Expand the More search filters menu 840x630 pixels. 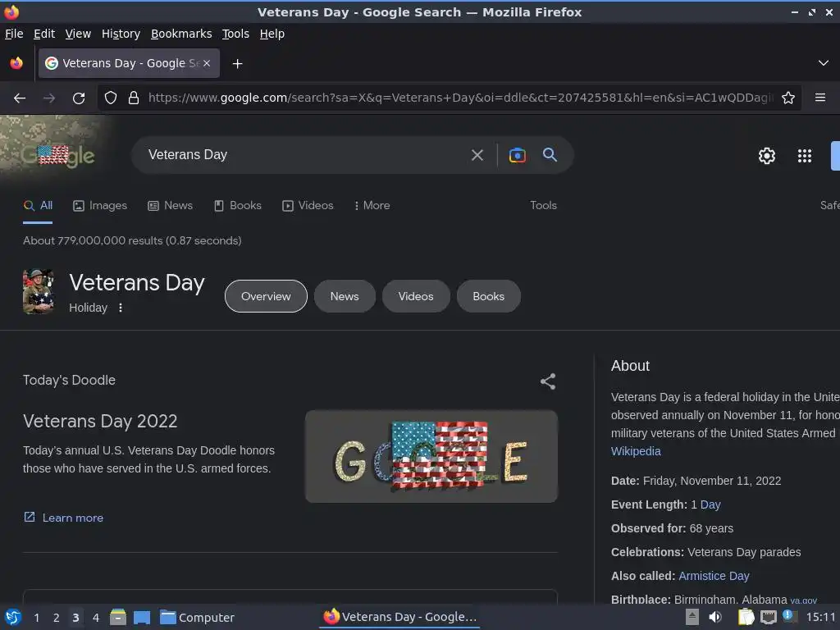tap(372, 206)
